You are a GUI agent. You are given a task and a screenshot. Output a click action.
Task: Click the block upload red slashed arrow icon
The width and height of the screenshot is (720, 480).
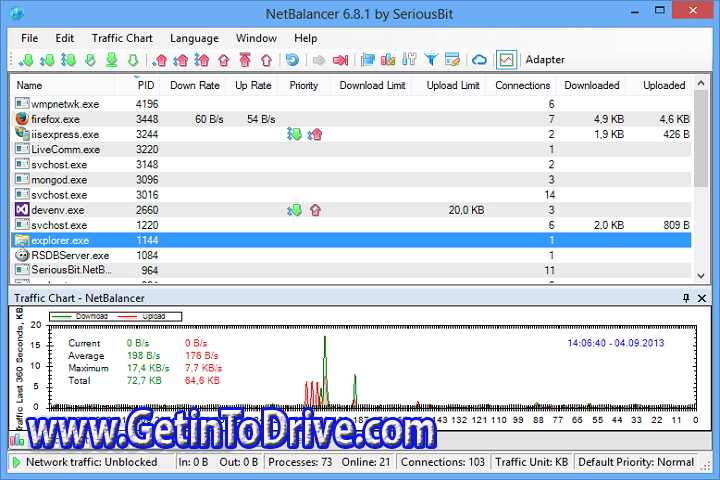tap(224, 60)
